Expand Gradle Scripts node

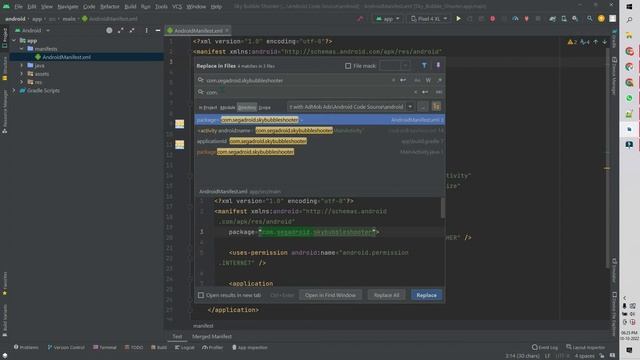(x=14, y=90)
